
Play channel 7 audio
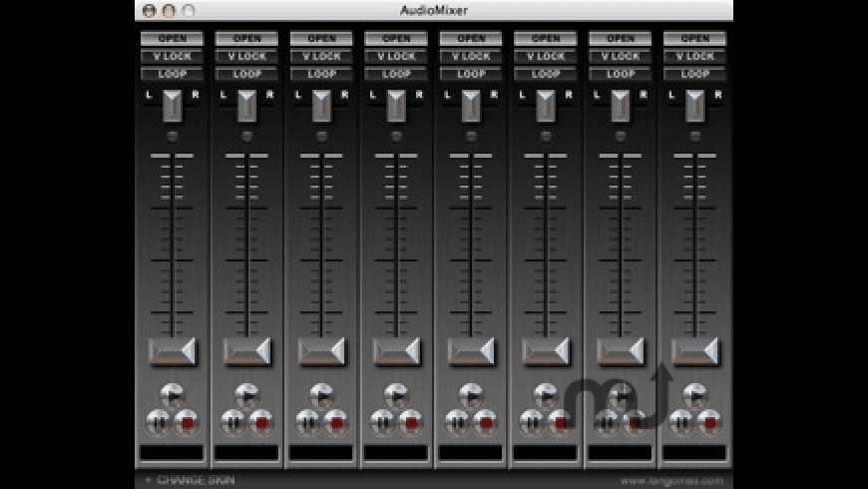pyautogui.click(x=621, y=395)
